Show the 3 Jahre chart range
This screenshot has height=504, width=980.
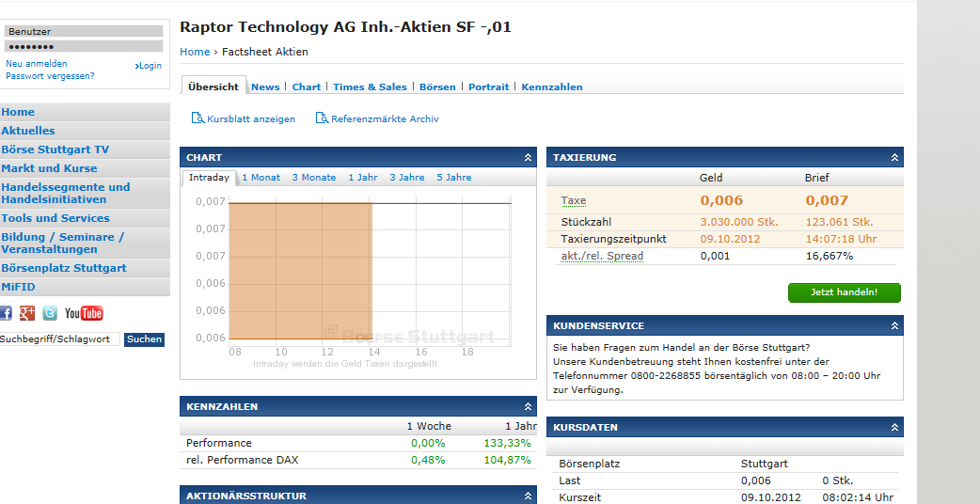tap(407, 178)
